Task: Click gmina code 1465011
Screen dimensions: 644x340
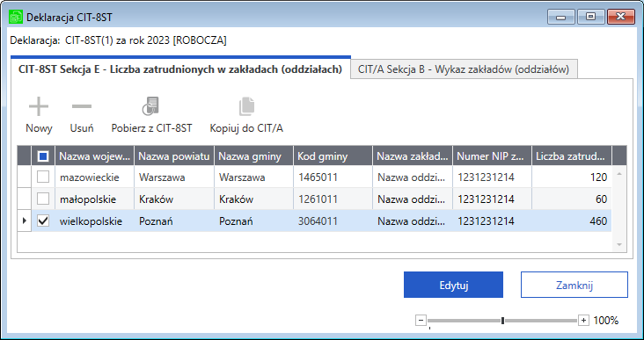Action: coord(333,177)
